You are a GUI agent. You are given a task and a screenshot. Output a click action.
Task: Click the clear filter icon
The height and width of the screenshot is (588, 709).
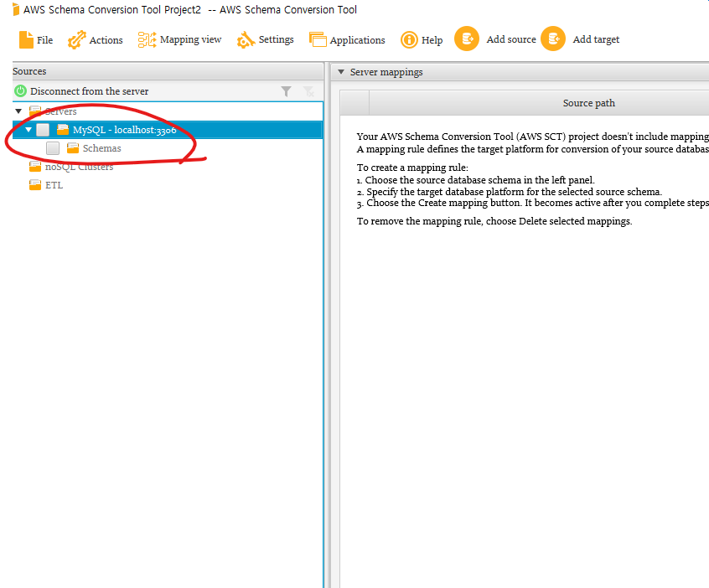click(309, 92)
